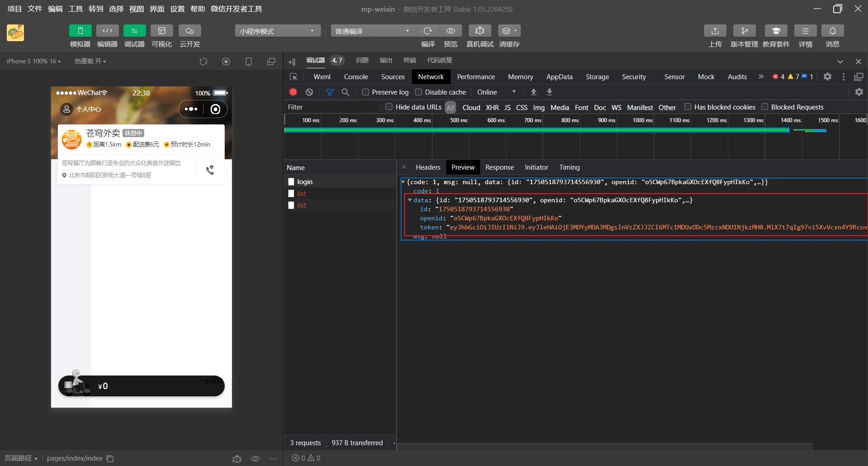
Task: Click the network Filter input field
Action: tap(331, 107)
